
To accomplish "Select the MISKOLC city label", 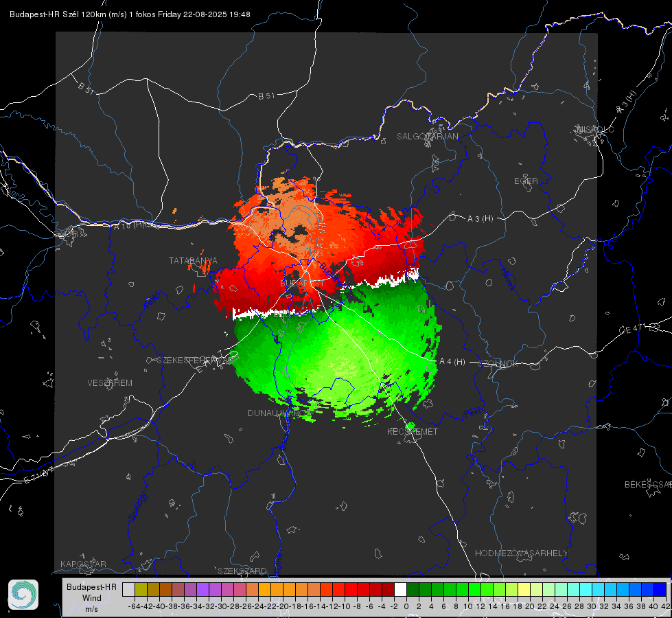I will (x=595, y=129).
